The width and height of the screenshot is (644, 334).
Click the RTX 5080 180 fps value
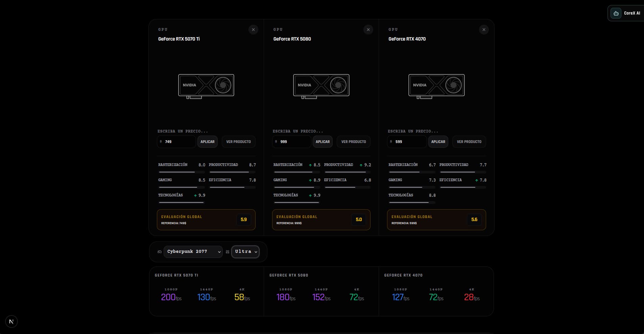(x=286, y=297)
